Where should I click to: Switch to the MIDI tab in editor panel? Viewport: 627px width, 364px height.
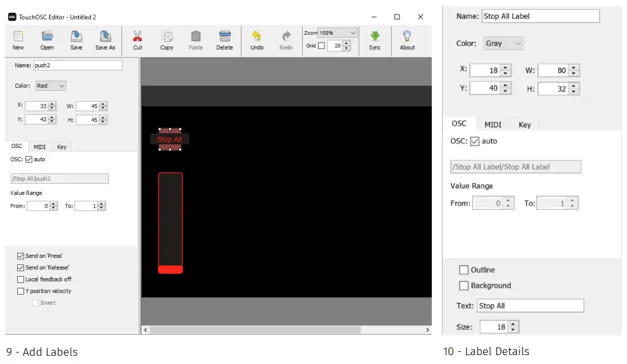pyautogui.click(x=39, y=147)
